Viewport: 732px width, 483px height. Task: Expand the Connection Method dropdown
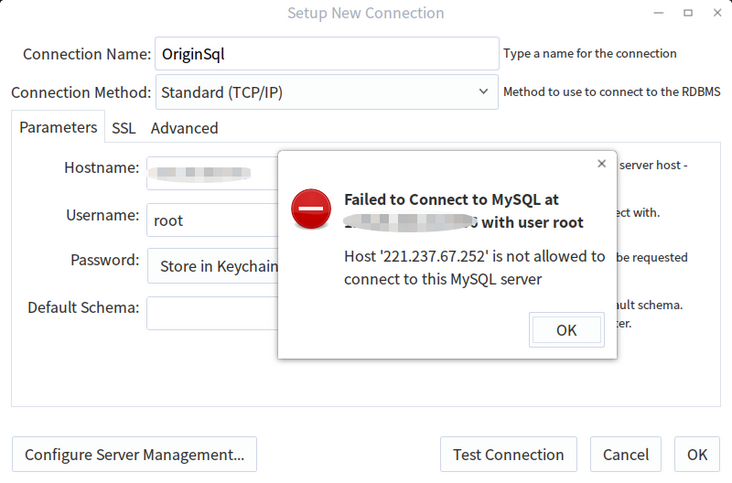(483, 93)
